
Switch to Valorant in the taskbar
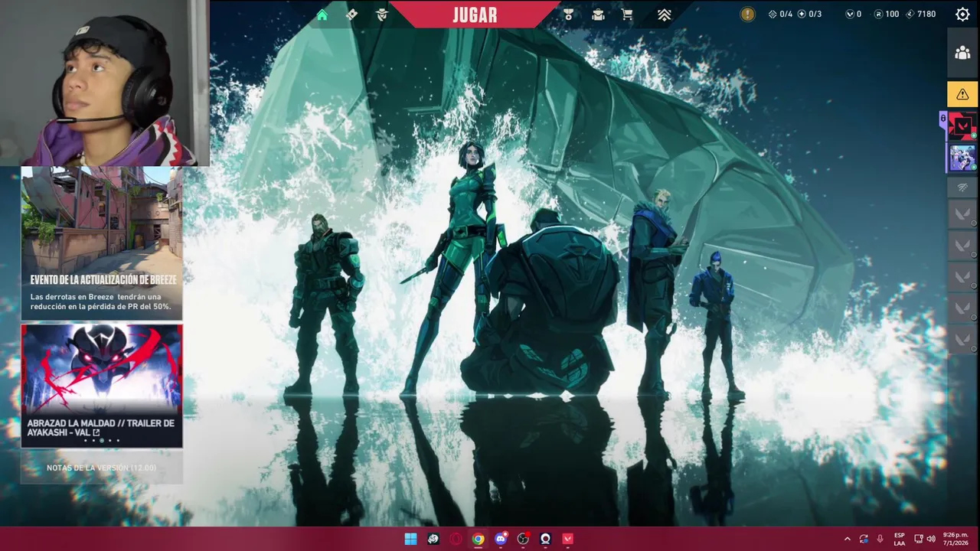tap(567, 539)
